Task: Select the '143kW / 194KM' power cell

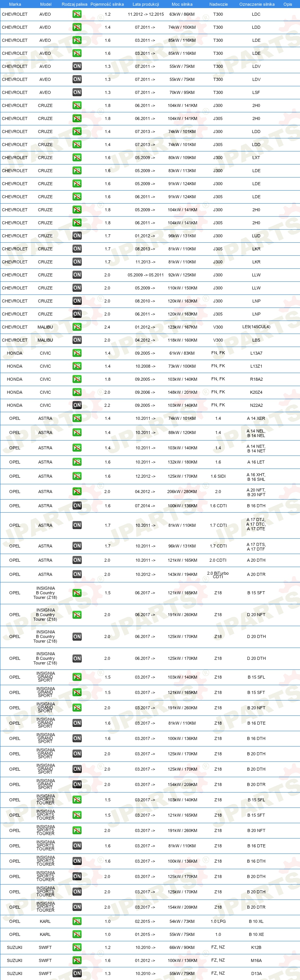Action: [182, 574]
